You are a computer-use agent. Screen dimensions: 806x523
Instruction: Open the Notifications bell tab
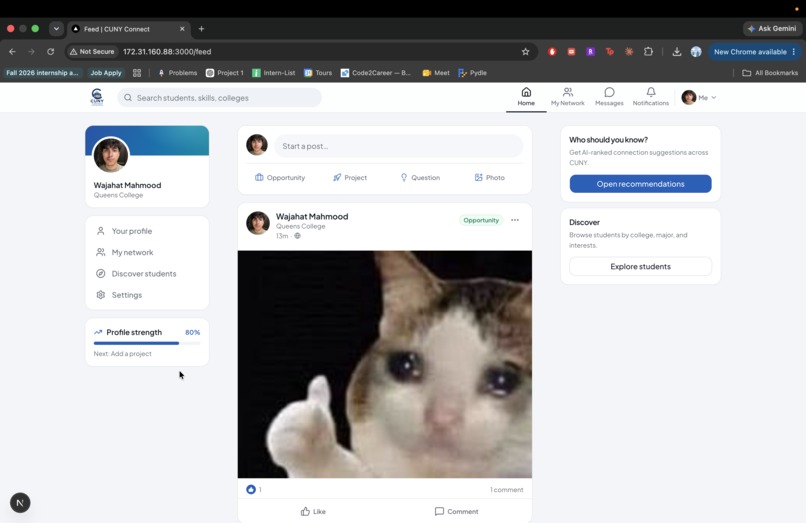651,97
